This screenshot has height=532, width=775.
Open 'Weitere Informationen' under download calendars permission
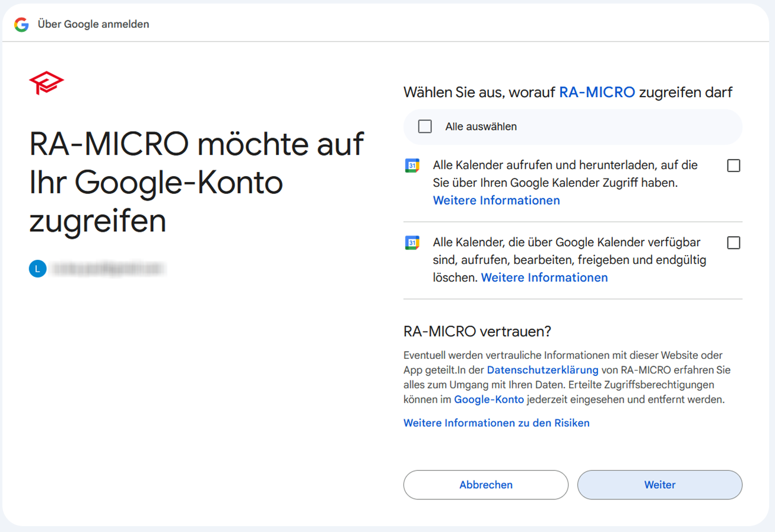pyautogui.click(x=496, y=200)
